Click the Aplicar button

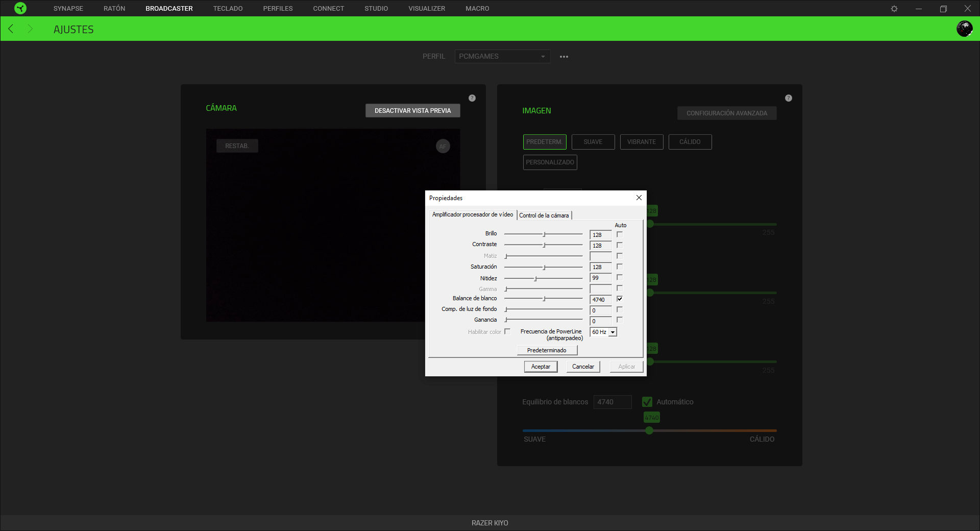pyautogui.click(x=627, y=367)
